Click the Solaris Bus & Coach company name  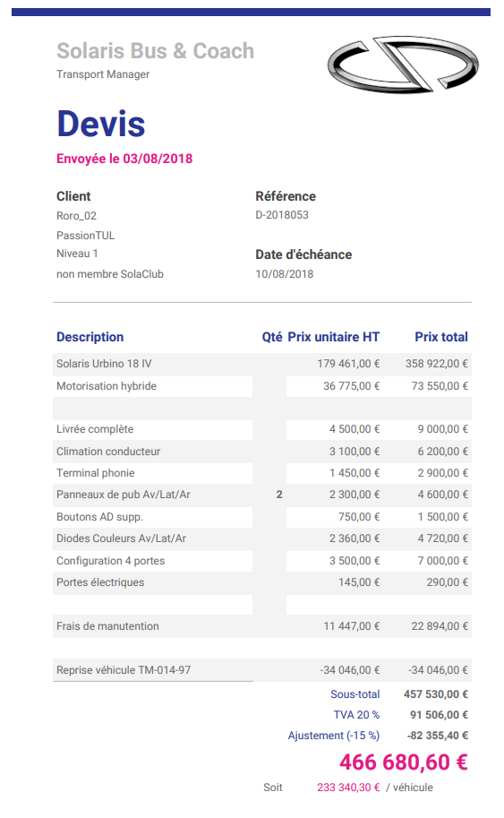click(x=155, y=51)
